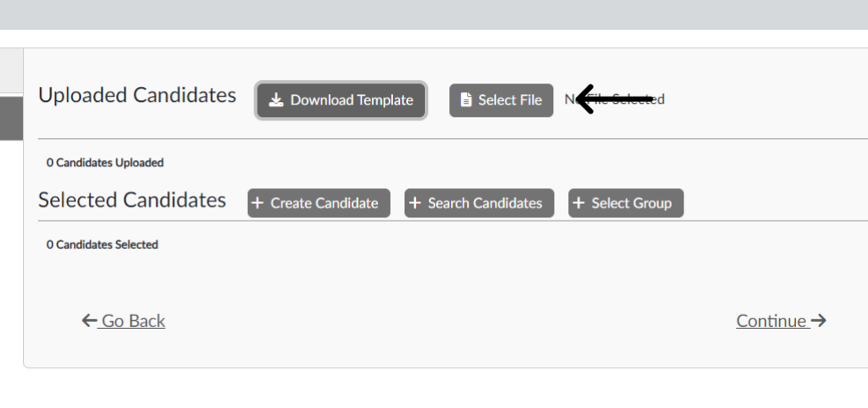Click the Selected Candidates heading
This screenshot has width=868, height=408.
click(132, 200)
